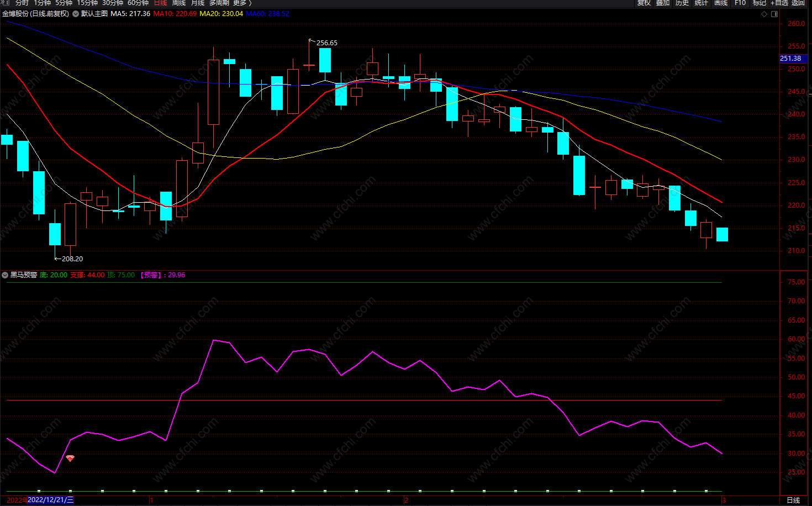Click the 返回 back button
This screenshot has height=506, width=812.
798,3
